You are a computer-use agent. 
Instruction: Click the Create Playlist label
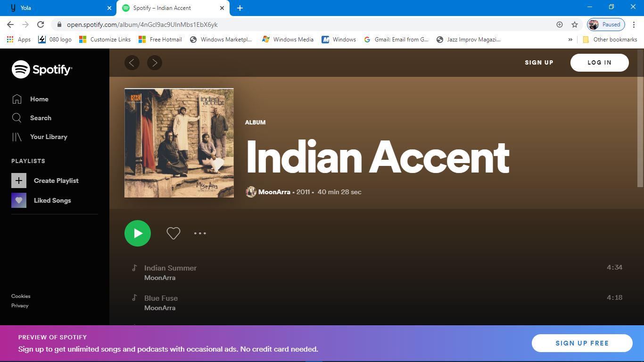tap(56, 181)
